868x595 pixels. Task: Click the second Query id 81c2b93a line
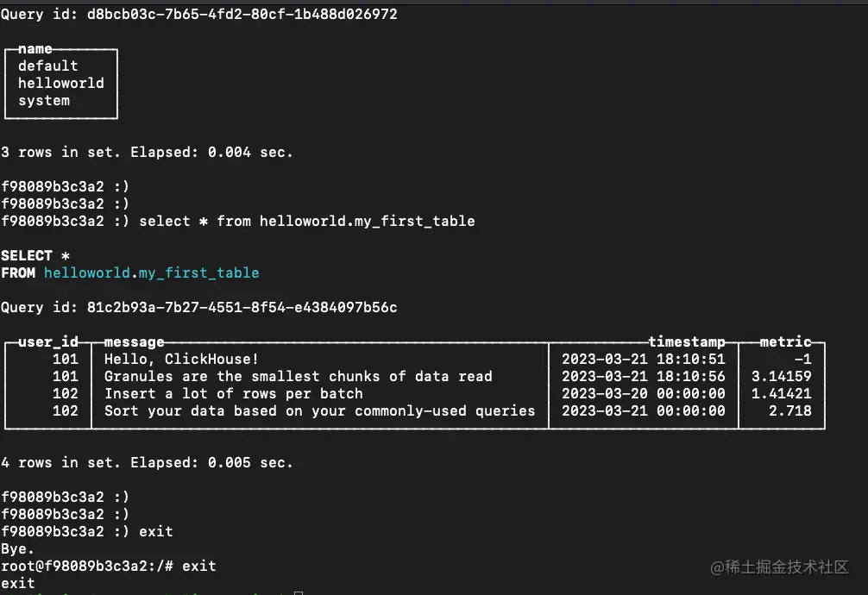[198, 307]
